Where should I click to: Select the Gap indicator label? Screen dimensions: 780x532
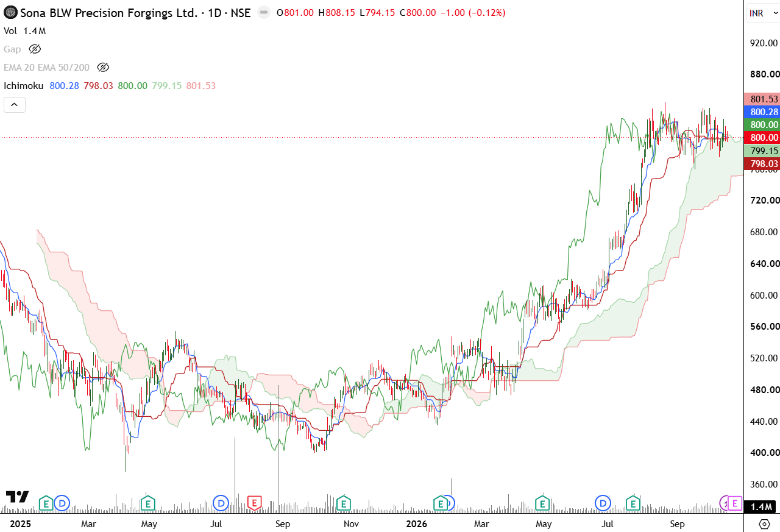12,49
